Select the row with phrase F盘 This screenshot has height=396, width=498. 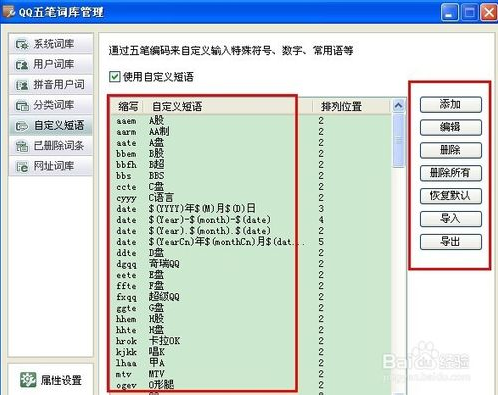click(250, 286)
